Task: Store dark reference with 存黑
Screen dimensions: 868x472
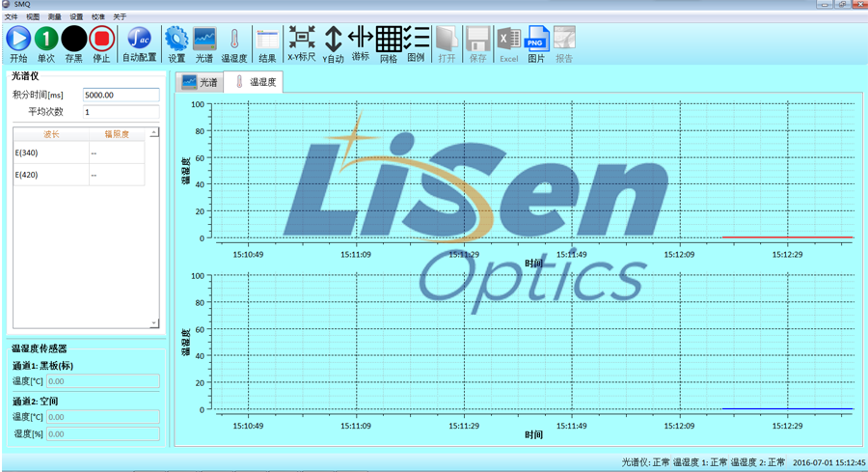Action: pos(73,44)
